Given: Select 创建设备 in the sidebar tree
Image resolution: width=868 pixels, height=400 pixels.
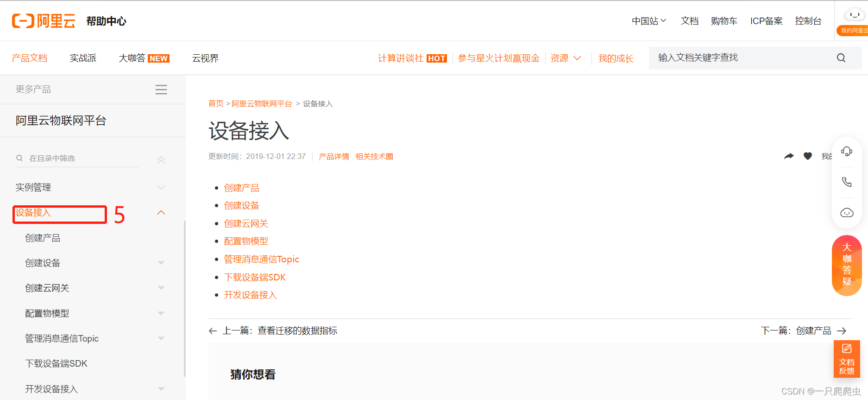Looking at the screenshot, I should coord(43,263).
